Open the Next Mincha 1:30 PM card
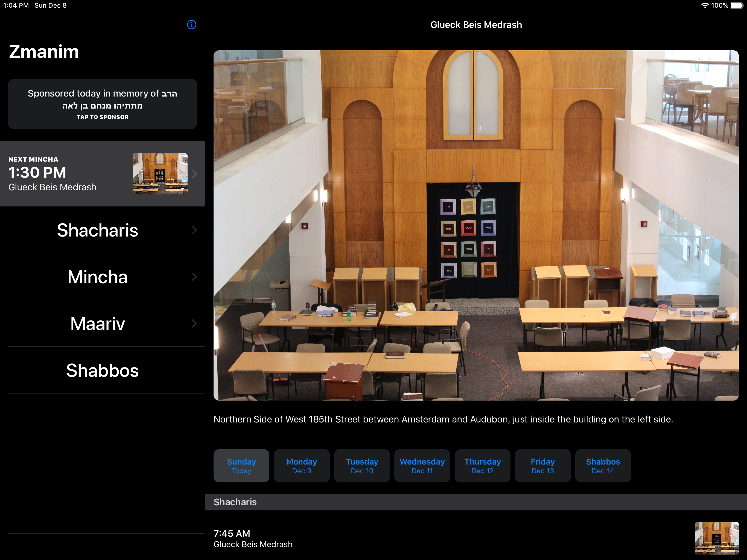This screenshot has height=560, width=747. click(103, 174)
